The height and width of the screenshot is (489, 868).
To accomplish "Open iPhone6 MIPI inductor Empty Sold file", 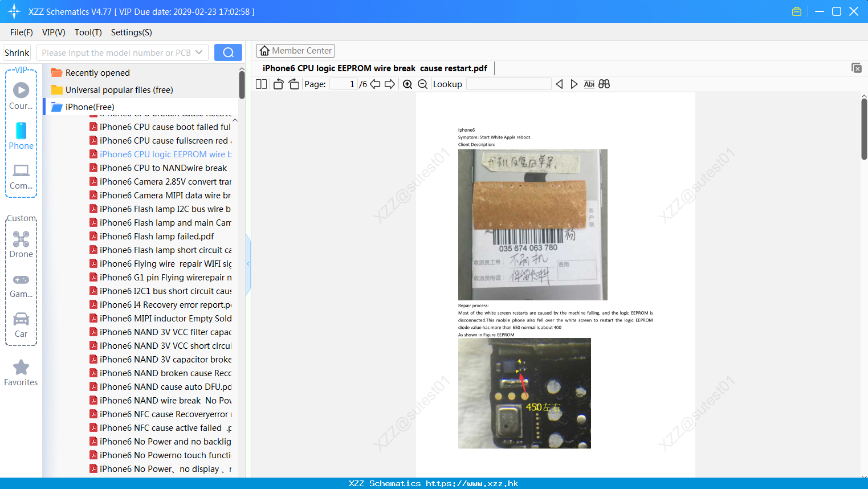I will tap(160, 319).
